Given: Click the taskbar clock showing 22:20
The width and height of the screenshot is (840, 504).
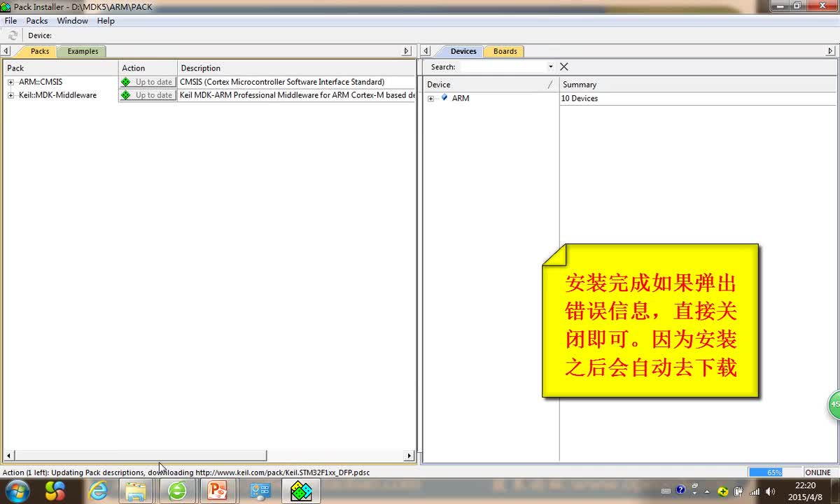Looking at the screenshot, I should coord(805,491).
